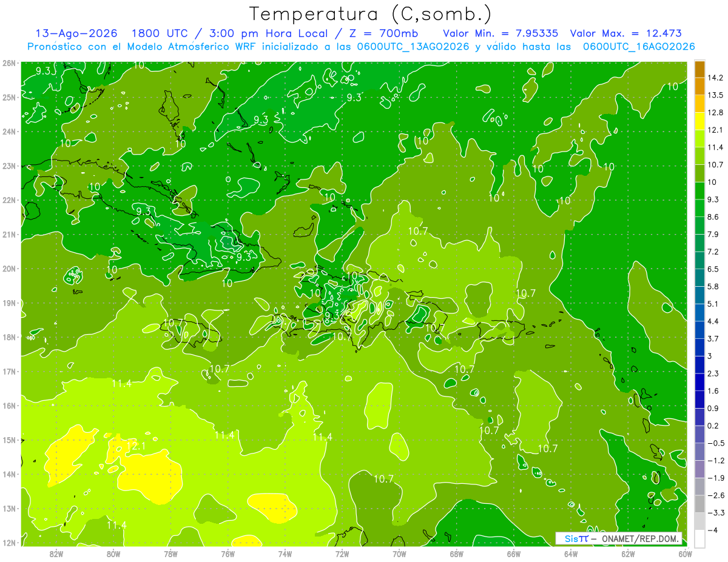Click the "-3.3" color scale label
Screen dimensions: 728x562
716,513
